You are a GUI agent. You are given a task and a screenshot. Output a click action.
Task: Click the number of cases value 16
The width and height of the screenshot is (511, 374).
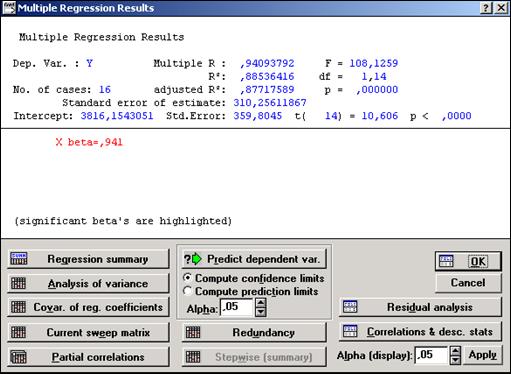tap(105, 90)
